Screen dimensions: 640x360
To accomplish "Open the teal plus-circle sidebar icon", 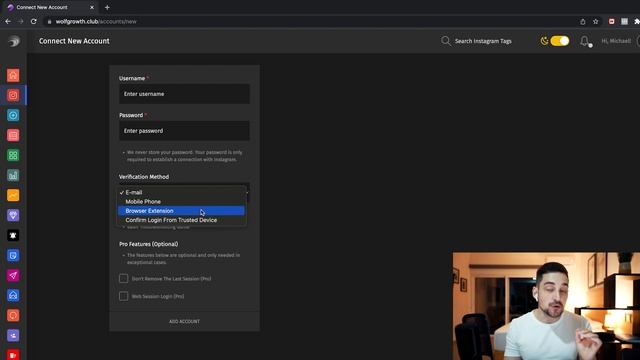I will (13, 115).
